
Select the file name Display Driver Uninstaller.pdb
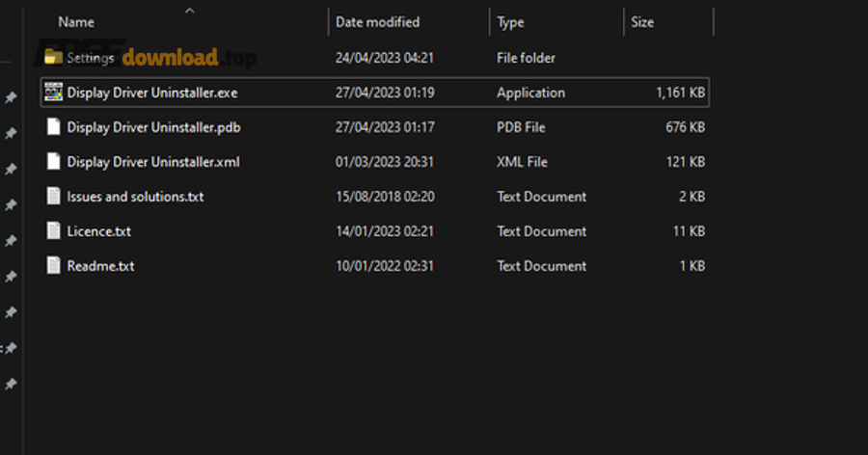coord(154,127)
